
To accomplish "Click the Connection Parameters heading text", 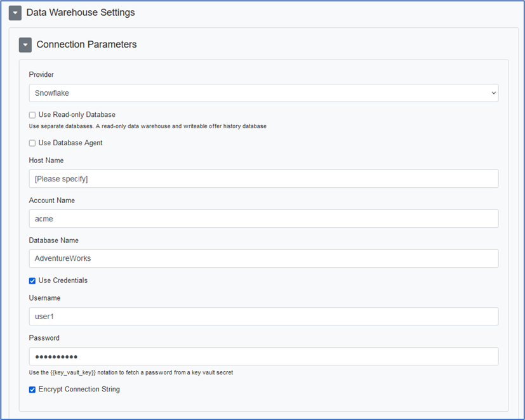I will [x=86, y=44].
